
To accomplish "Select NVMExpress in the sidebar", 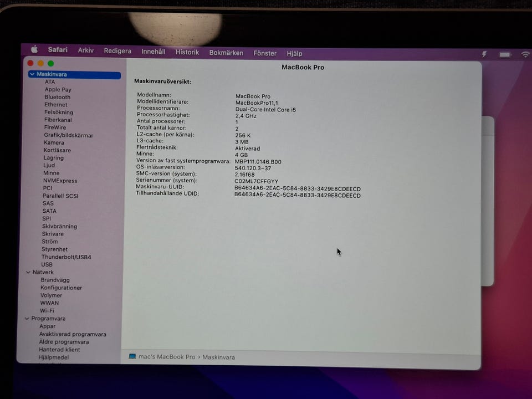I will coord(60,181).
